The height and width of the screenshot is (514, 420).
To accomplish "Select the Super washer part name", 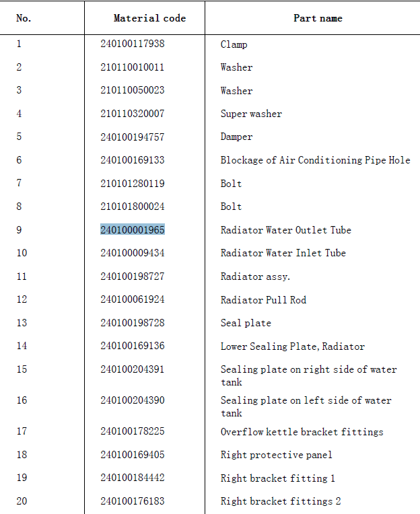I will tap(251, 114).
